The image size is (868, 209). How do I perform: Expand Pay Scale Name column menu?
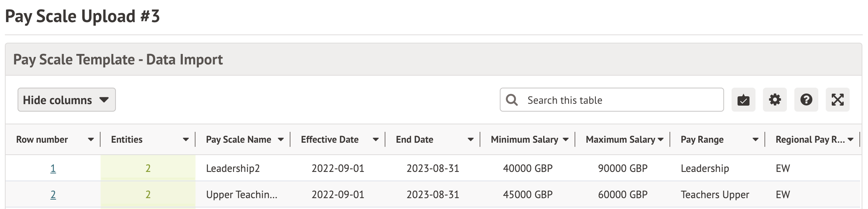(280, 140)
